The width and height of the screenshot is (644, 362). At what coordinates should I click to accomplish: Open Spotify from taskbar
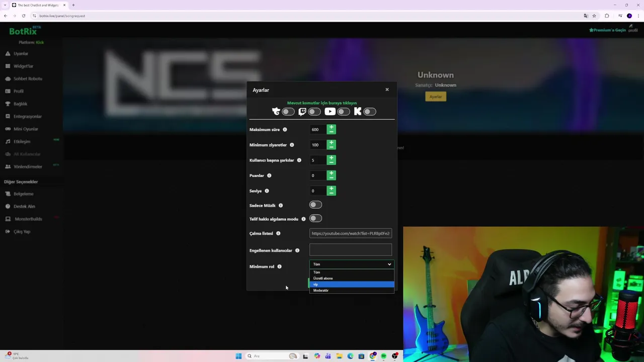[383, 356]
